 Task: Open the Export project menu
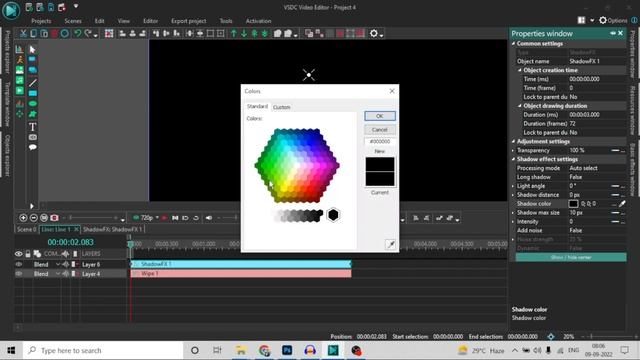tap(189, 21)
